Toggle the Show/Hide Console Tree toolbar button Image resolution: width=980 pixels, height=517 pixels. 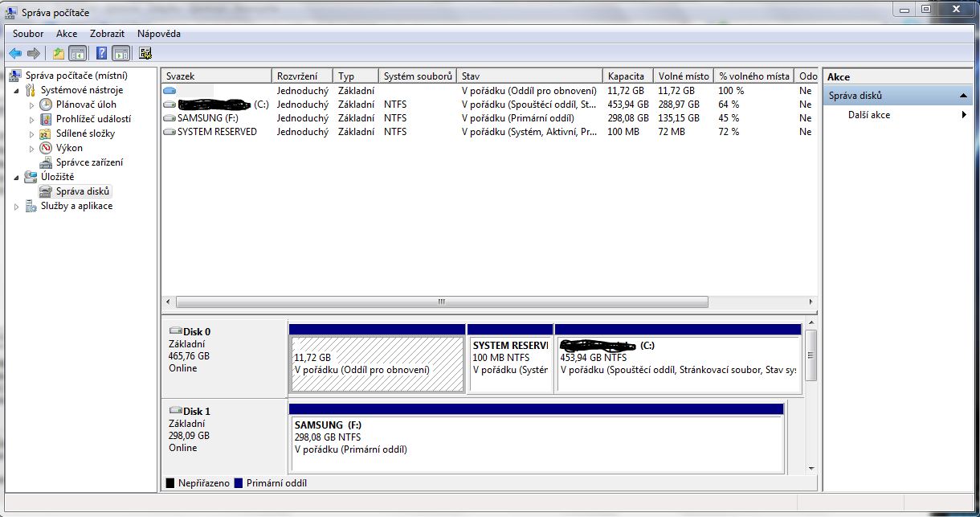(78, 53)
